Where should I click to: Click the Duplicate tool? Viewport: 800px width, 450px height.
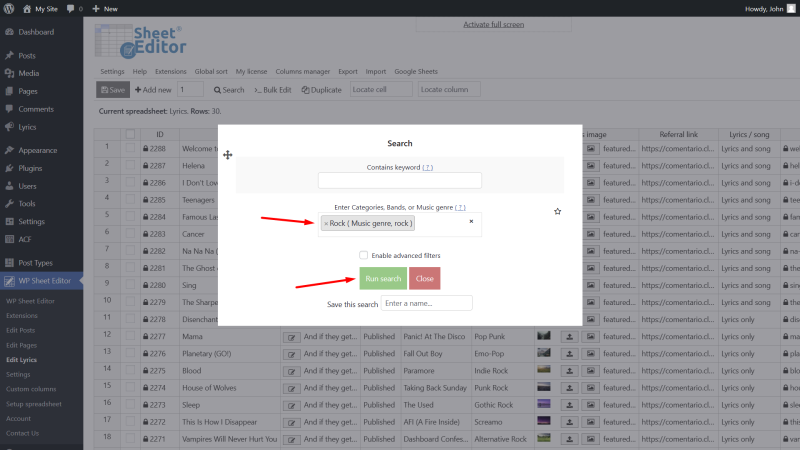(321, 90)
